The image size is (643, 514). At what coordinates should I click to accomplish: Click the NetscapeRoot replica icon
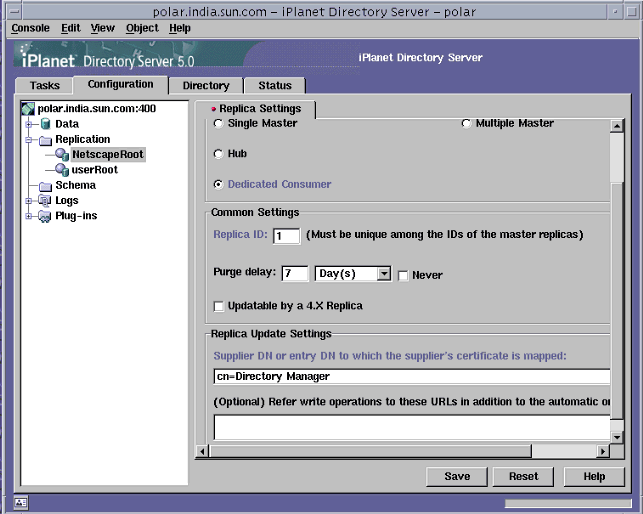tap(62, 155)
